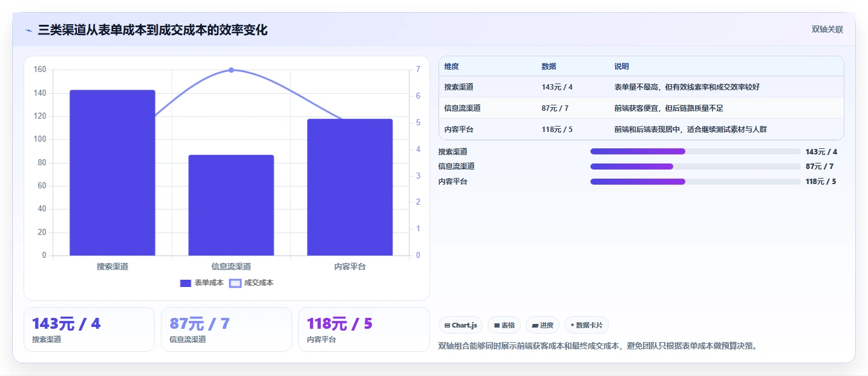Select the 143元 / 4 data card

[89, 329]
